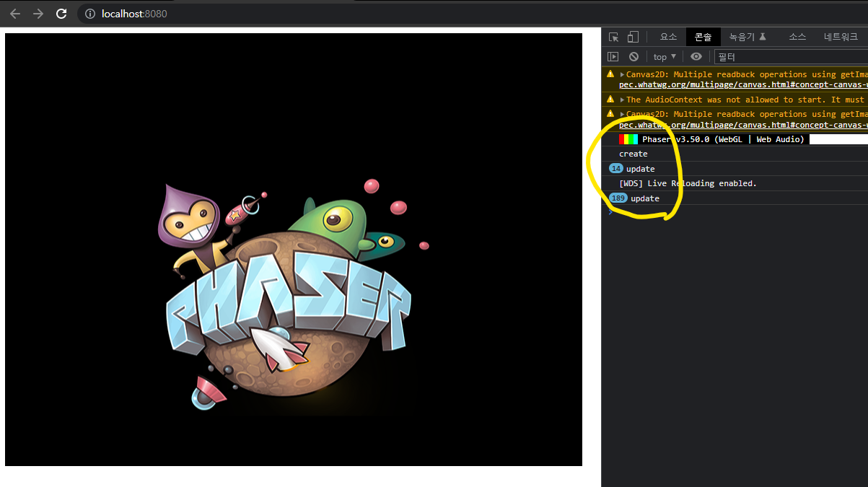The width and height of the screenshot is (868, 487).
Task: Open the 네트워크 tab
Action: 841,37
